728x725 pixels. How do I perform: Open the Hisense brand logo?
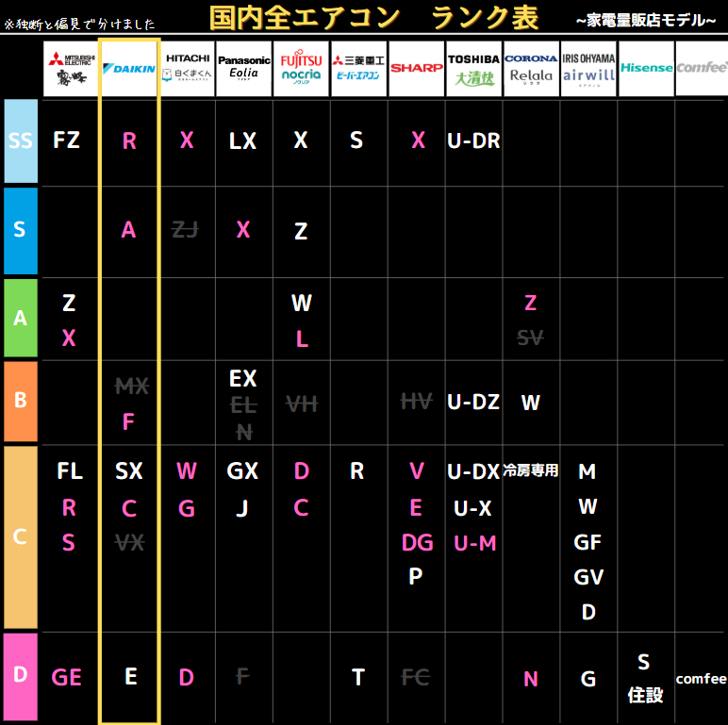[646, 69]
